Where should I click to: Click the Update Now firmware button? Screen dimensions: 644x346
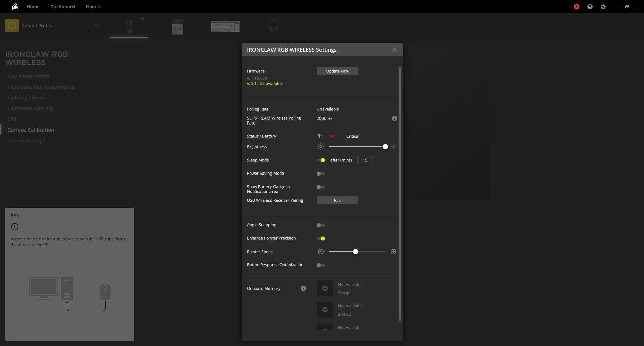(337, 71)
